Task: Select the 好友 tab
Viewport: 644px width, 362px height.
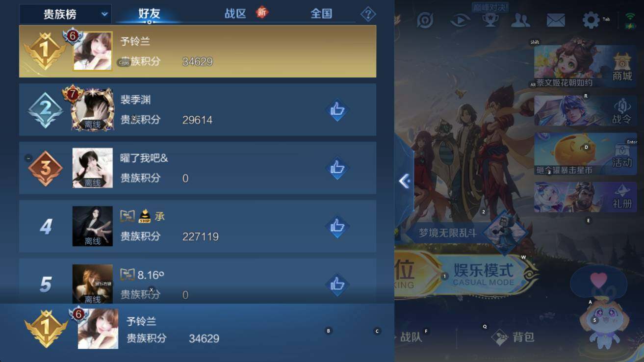Action: click(x=149, y=14)
